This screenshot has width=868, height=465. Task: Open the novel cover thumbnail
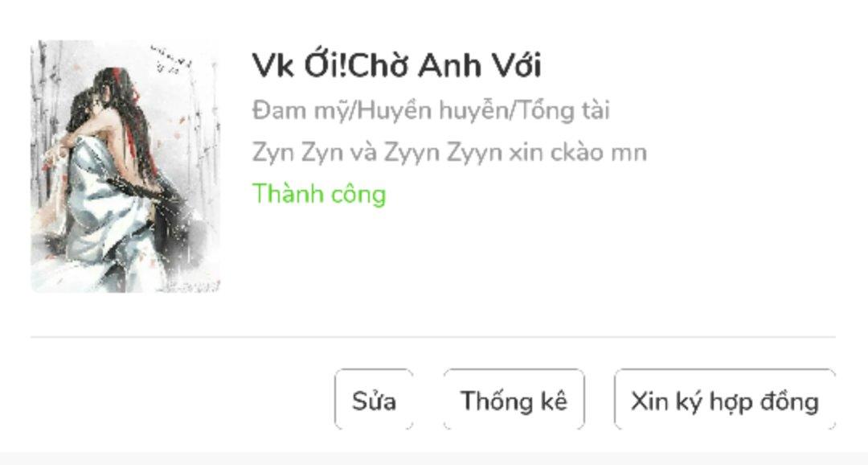coord(125,167)
